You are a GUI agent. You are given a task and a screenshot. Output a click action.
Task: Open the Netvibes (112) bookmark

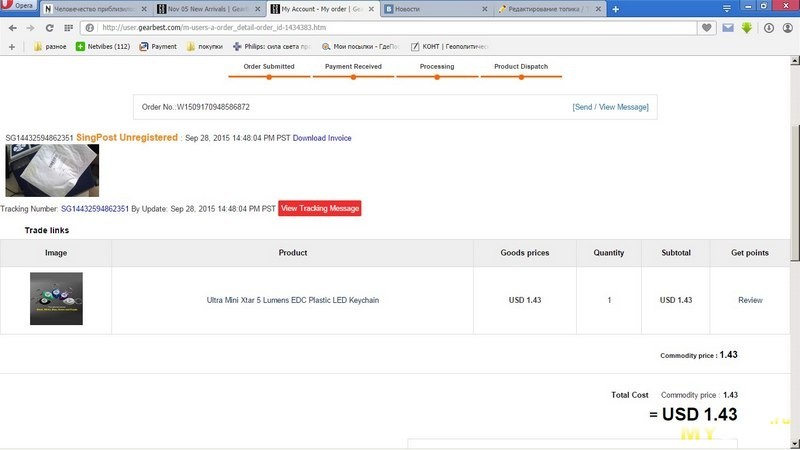(x=103, y=46)
